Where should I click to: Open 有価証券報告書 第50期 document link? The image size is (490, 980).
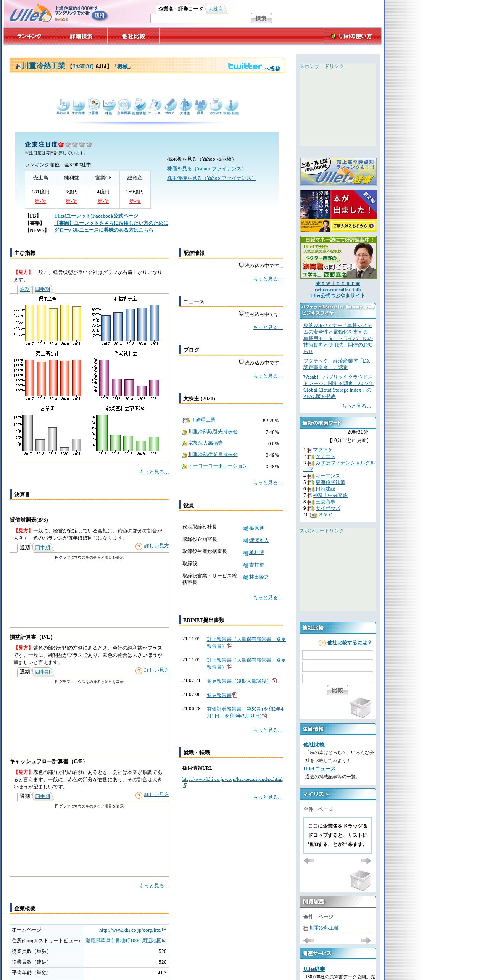[x=245, y=712]
